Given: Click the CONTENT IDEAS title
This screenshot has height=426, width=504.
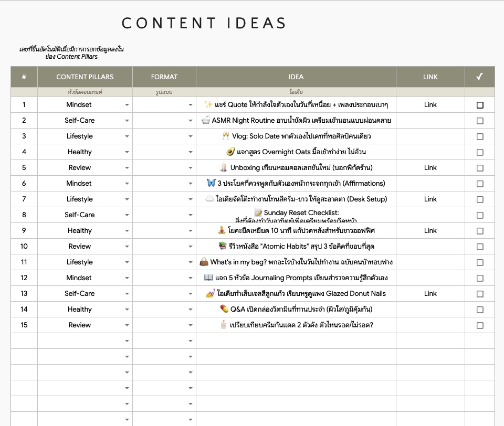Looking at the screenshot, I should [x=204, y=24].
